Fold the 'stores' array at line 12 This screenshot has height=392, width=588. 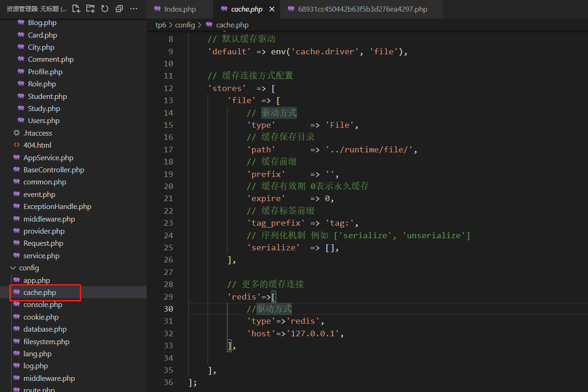point(181,88)
